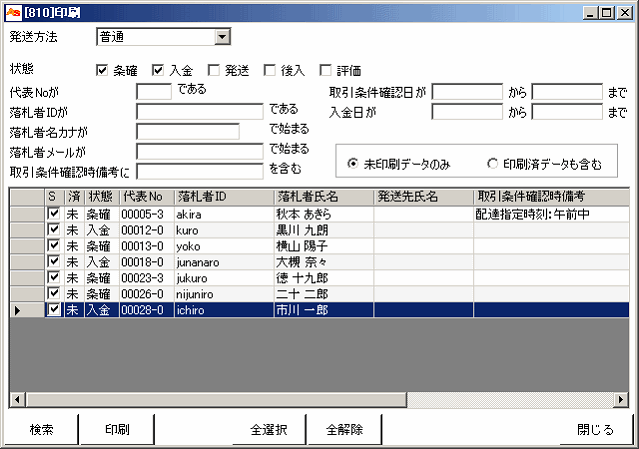639x449 pixels.
Task: Sort by the 代表No column header
Action: tap(147, 197)
